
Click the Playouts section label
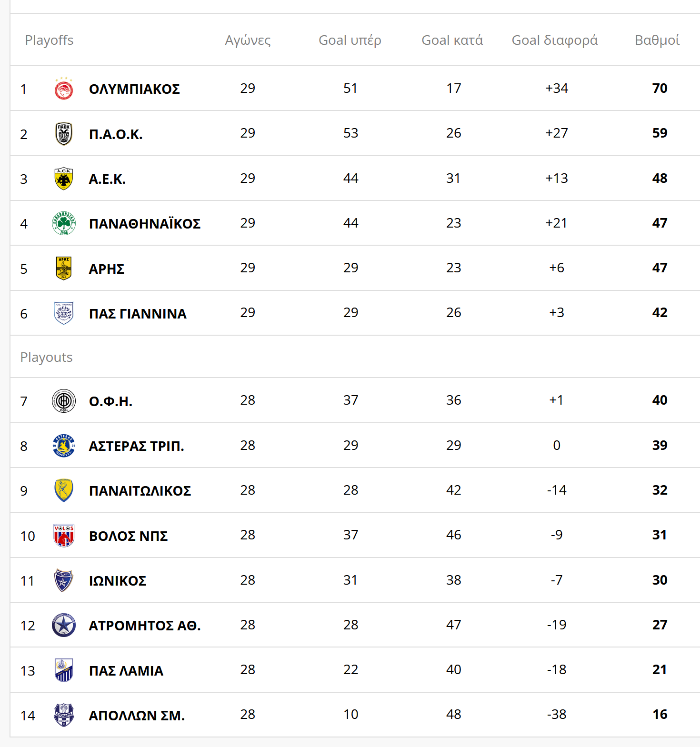point(46,357)
